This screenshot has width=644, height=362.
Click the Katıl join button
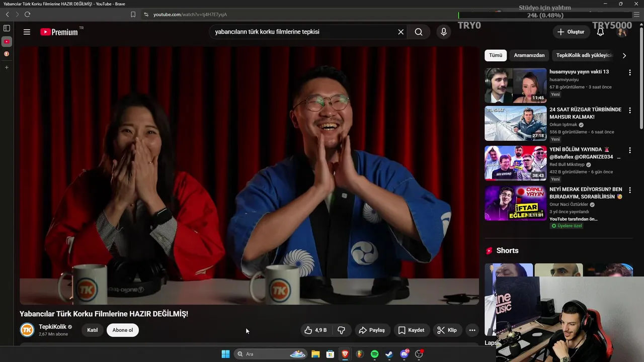[x=93, y=330]
